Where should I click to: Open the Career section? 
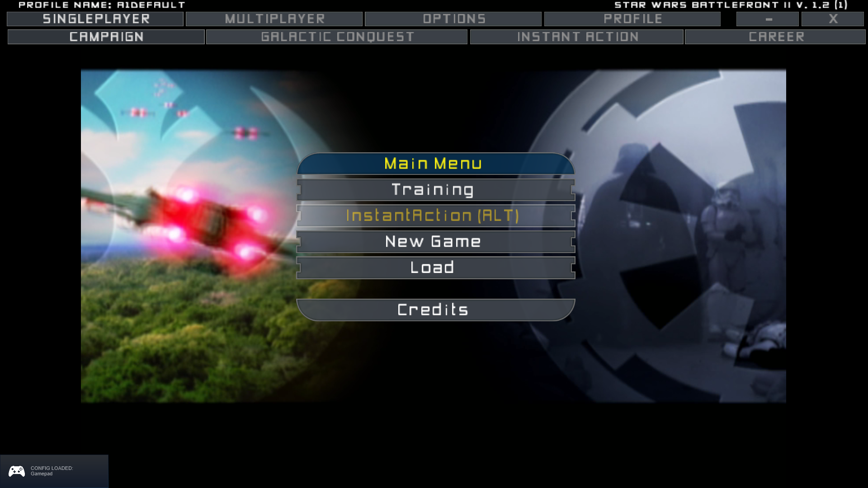coord(776,37)
